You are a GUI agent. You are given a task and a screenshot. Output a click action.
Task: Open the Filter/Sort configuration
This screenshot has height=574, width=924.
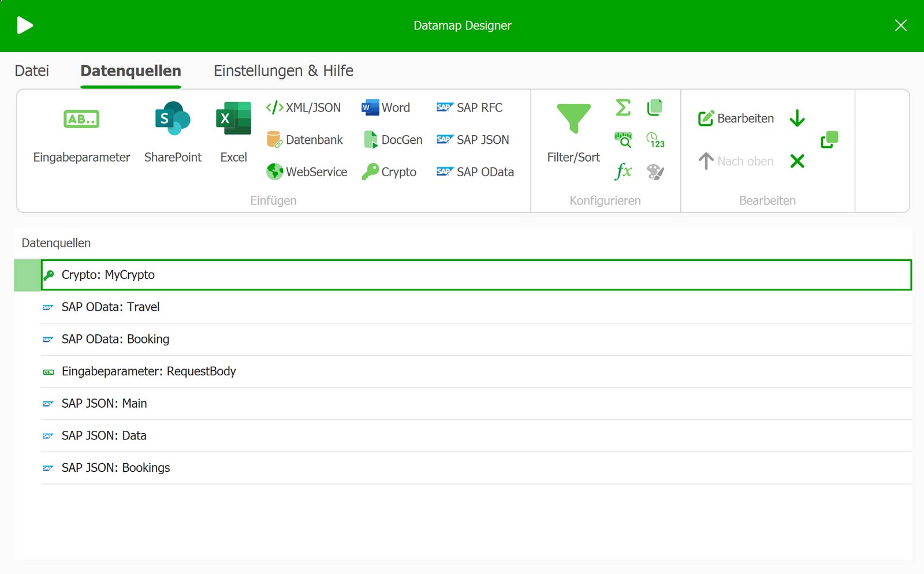(x=573, y=133)
